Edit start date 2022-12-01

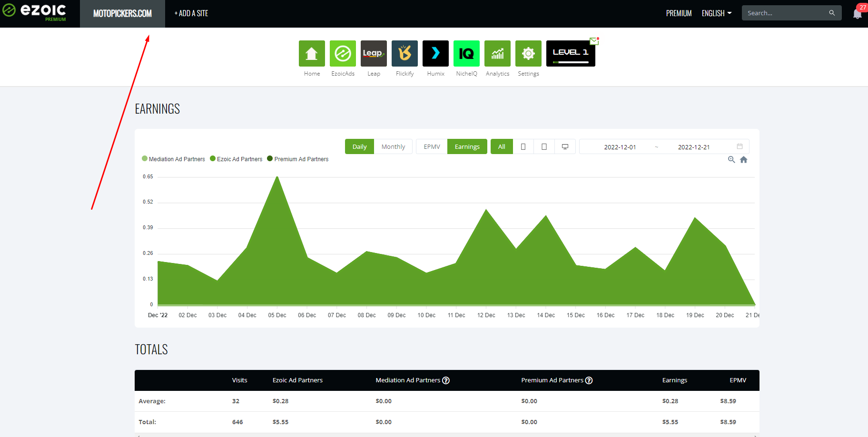(x=620, y=147)
